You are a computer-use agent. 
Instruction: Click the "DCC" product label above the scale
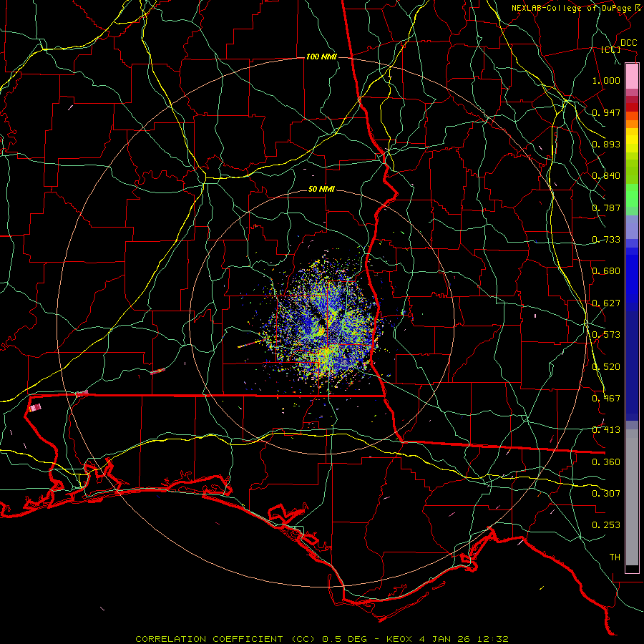628,43
